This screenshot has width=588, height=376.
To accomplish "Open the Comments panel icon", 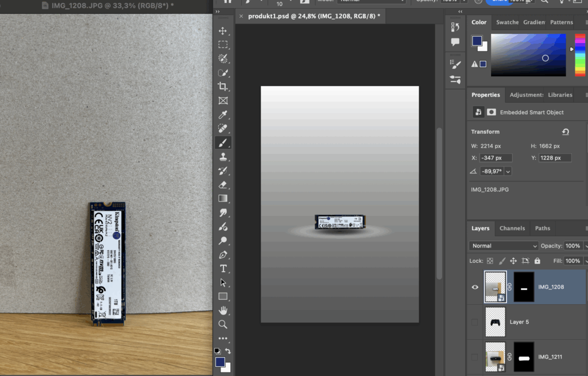I will pyautogui.click(x=455, y=41).
